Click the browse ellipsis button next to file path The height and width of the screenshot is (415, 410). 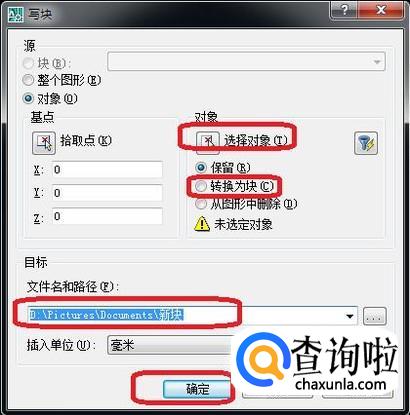coord(375,316)
